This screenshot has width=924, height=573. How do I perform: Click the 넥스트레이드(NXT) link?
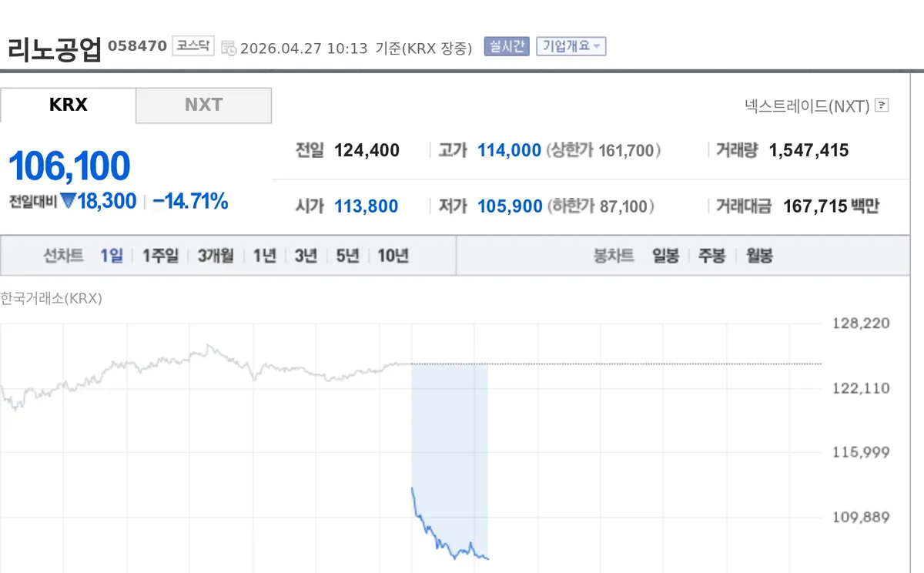pos(807,106)
